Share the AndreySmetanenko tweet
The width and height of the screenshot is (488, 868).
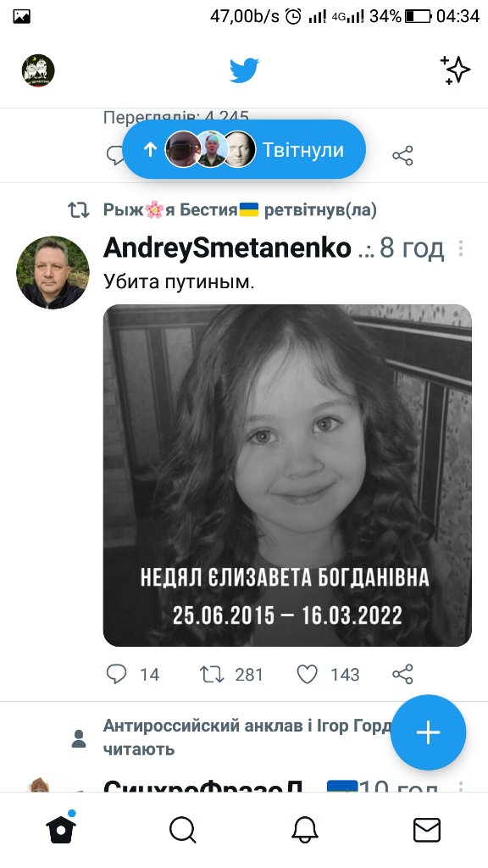click(x=402, y=674)
